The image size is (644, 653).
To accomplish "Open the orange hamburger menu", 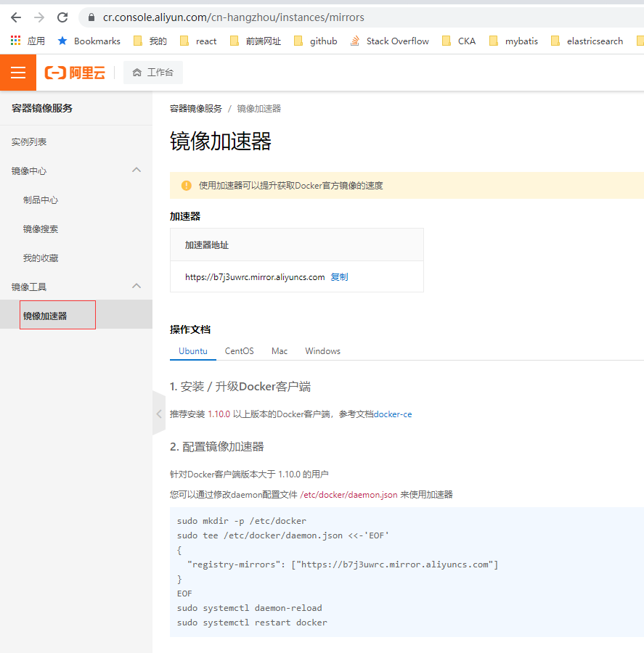I will click(18, 73).
